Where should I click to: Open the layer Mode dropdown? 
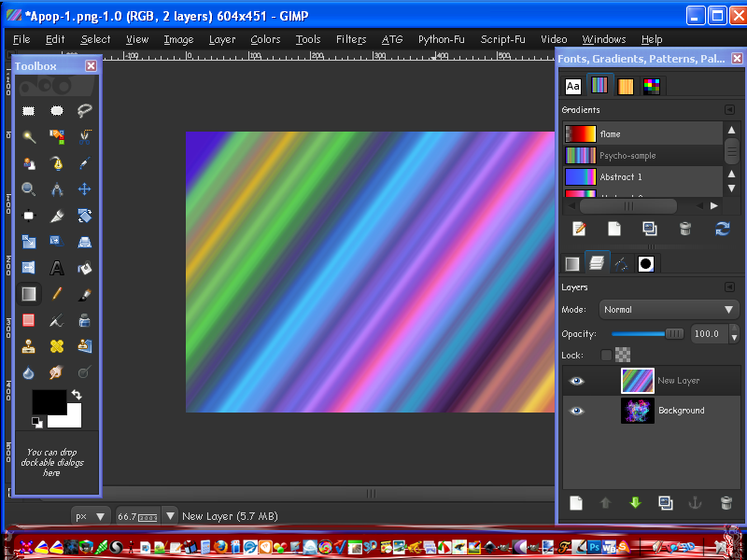click(x=669, y=309)
